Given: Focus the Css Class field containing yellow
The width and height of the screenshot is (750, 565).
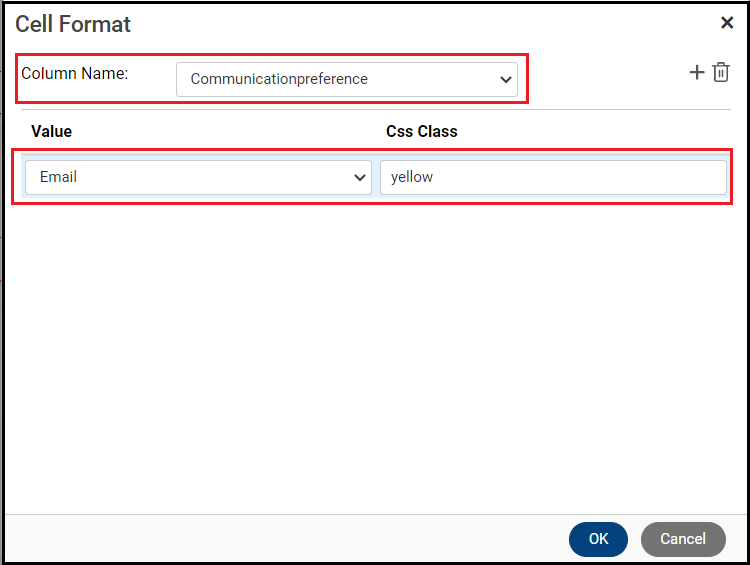Looking at the screenshot, I should coord(553,177).
